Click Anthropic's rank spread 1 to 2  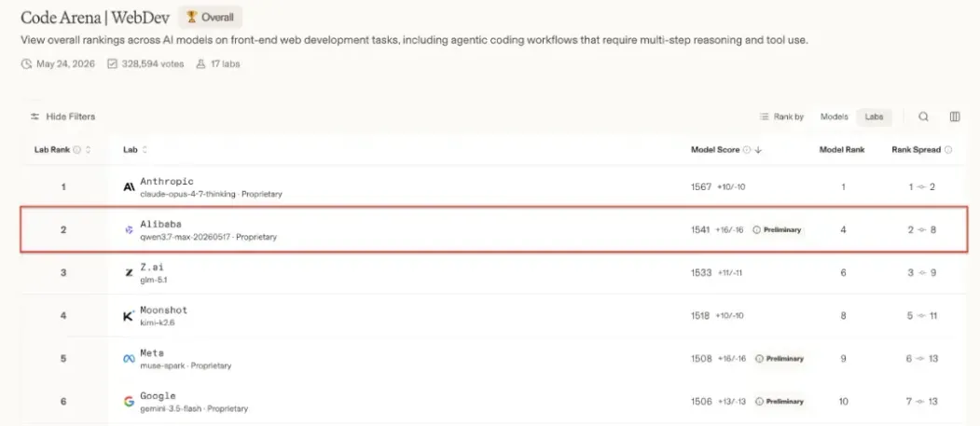click(x=922, y=186)
